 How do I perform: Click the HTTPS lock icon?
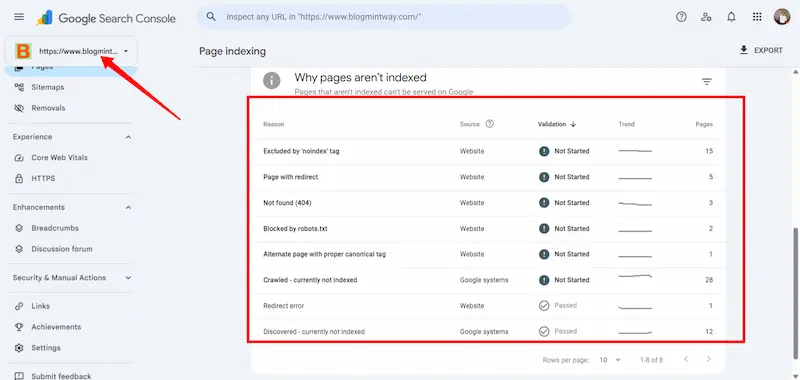pyautogui.click(x=19, y=179)
